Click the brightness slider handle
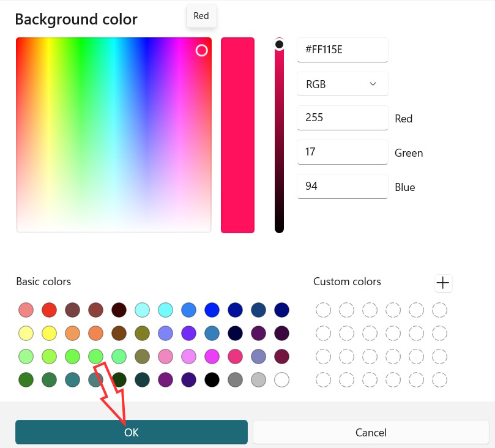Viewport: 495px width, 448px height. (280, 43)
